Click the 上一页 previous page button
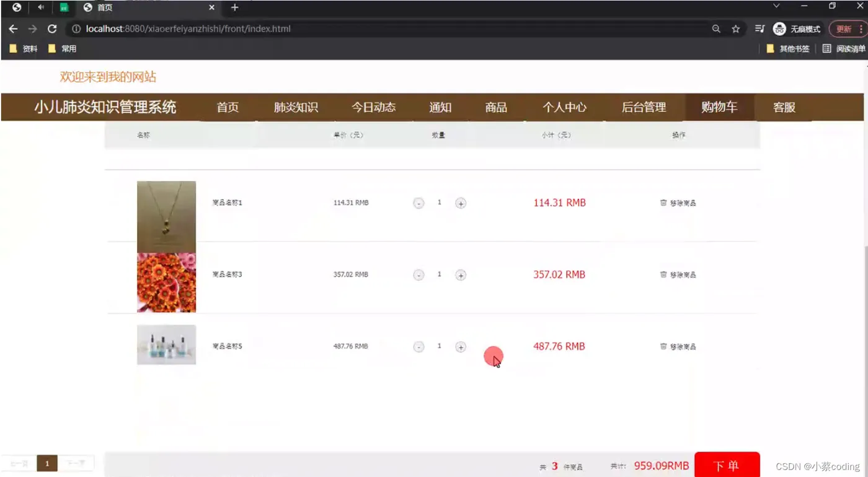The image size is (868, 477). pyautogui.click(x=19, y=463)
